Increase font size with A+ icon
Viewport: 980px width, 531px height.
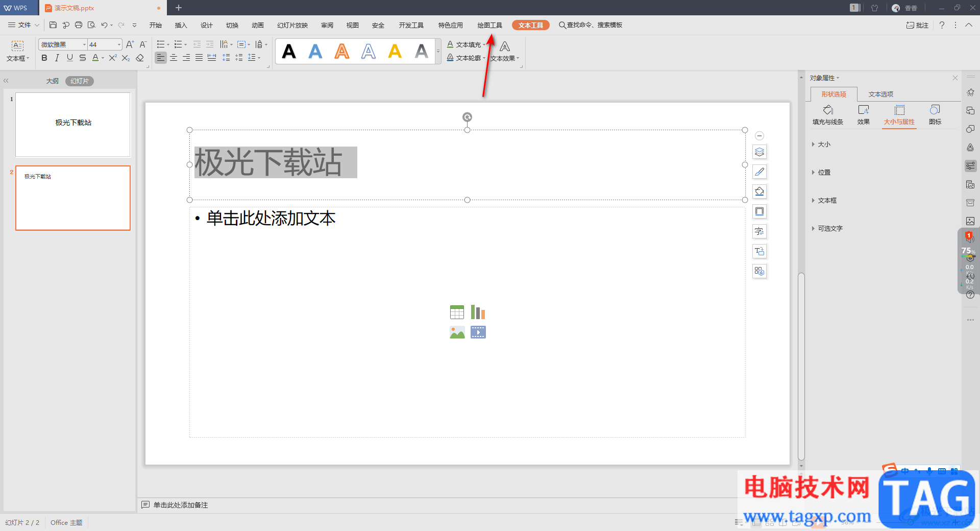[130, 44]
